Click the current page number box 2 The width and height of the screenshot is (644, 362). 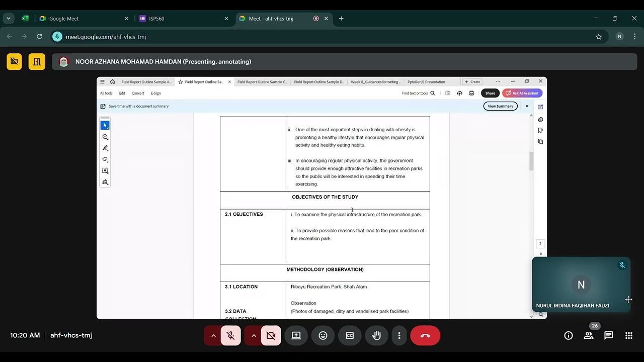point(540,244)
